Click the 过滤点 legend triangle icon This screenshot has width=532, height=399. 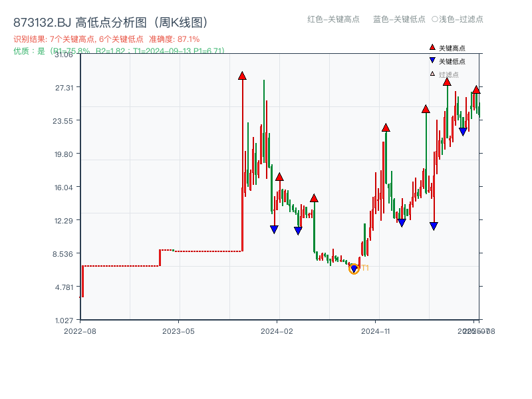coord(432,73)
